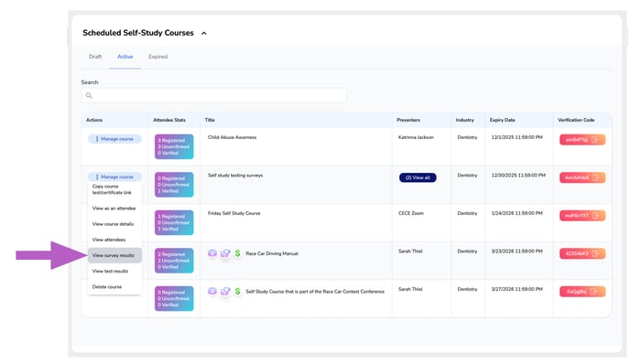630x364 pixels.
Task: Select View course details menu item
Action: pos(114,224)
